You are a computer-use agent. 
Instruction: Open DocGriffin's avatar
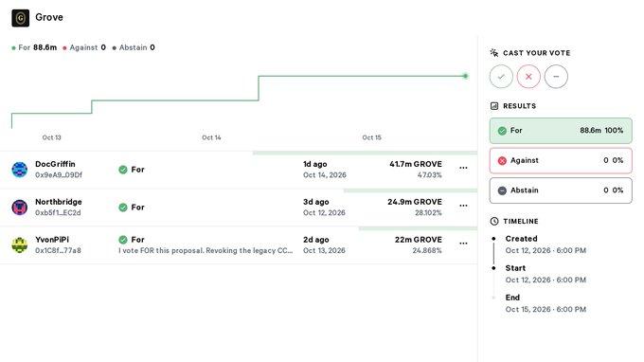20,170
